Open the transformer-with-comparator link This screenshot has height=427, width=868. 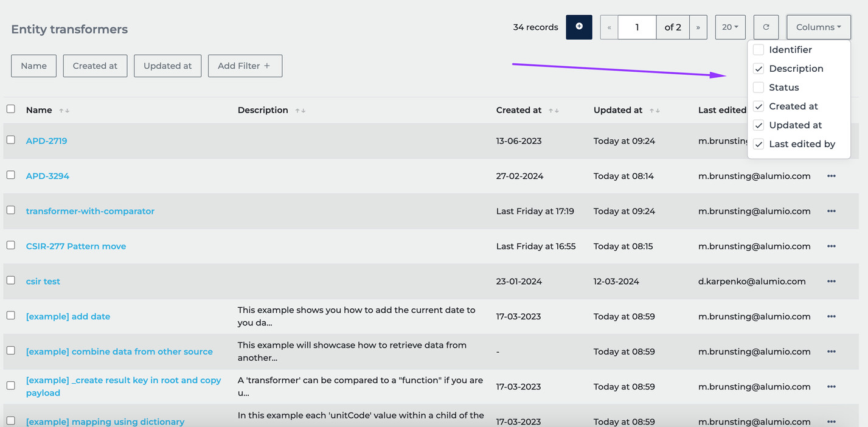[x=90, y=211]
